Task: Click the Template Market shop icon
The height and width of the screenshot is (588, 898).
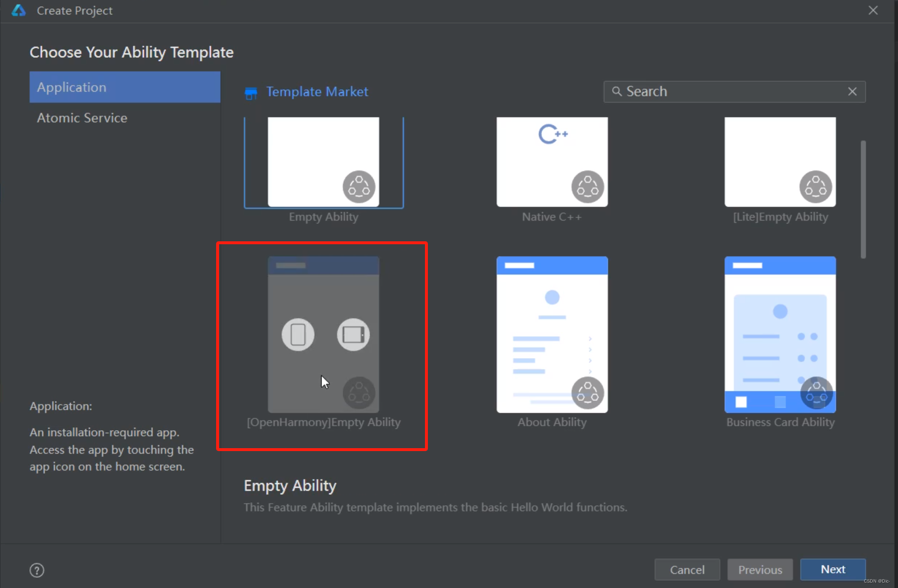Action: point(251,93)
